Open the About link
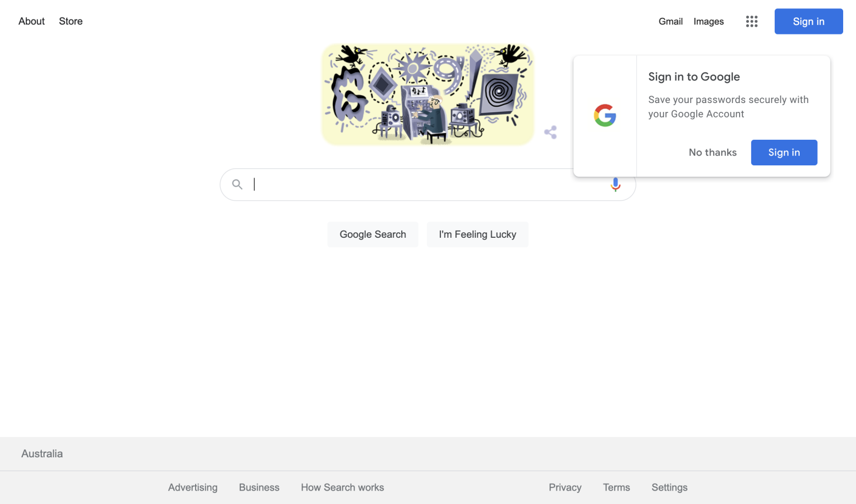856x504 pixels. pos(32,21)
